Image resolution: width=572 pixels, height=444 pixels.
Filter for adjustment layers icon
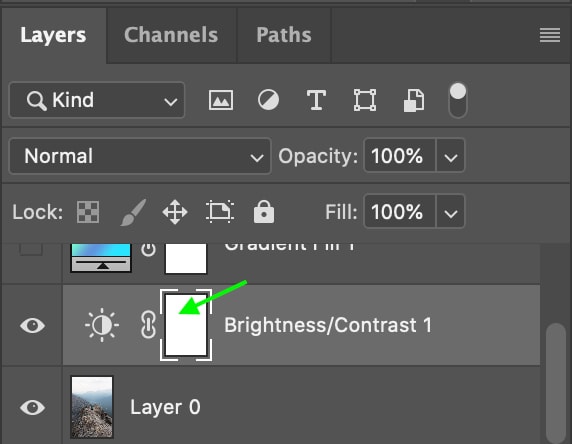coord(268,100)
